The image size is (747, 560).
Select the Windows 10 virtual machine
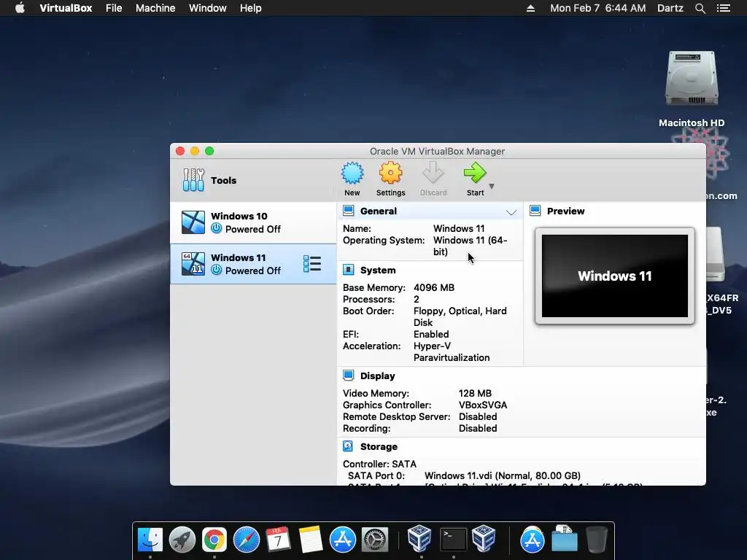[253, 222]
